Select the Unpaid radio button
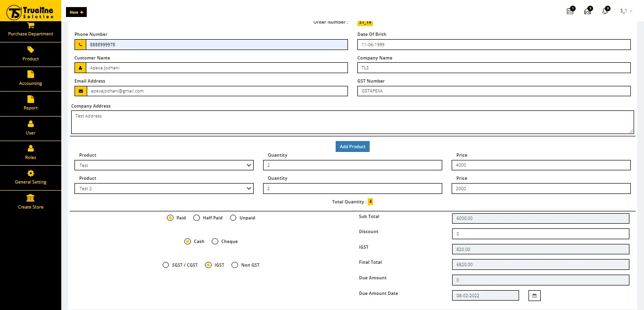Screen dimensions: 644x310 (x=233, y=218)
